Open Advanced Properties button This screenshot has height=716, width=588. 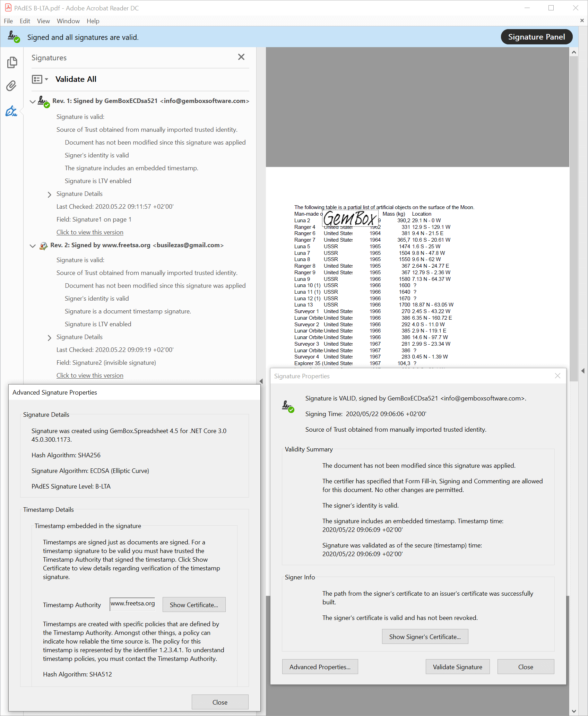tap(320, 667)
